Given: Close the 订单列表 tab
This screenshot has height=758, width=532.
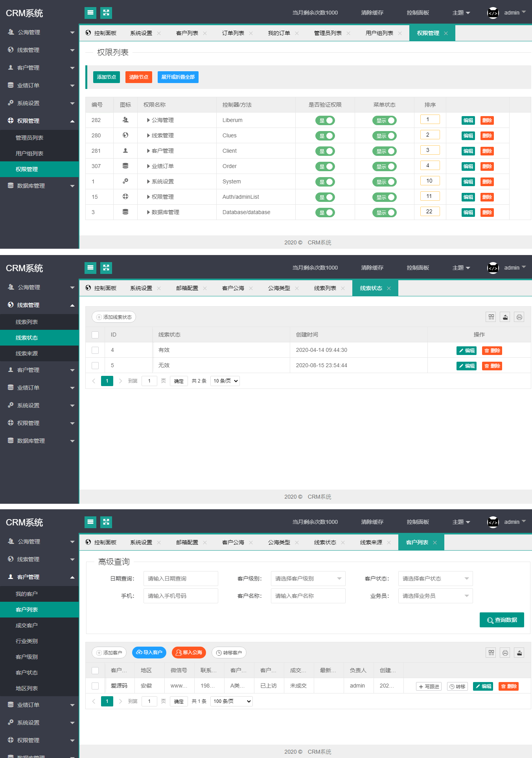Looking at the screenshot, I should point(251,33).
